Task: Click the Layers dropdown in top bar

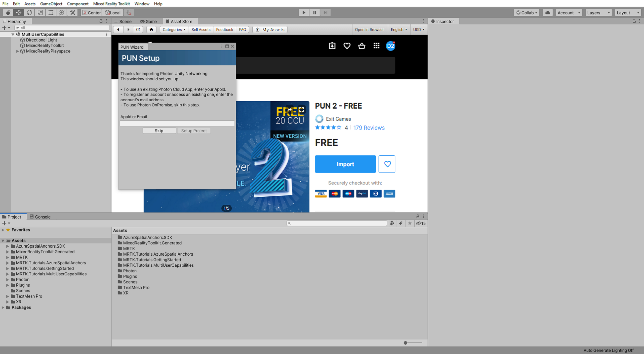Action: [x=599, y=12]
